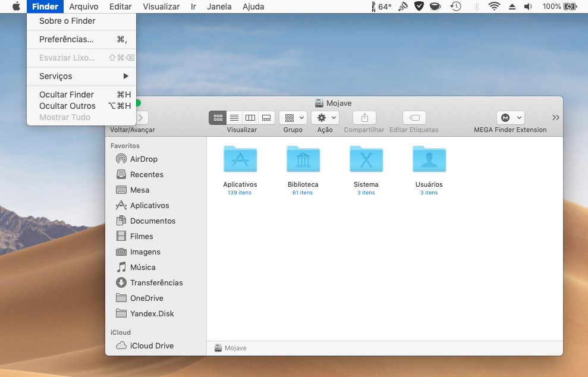The image size is (588, 377).
Task: Click the battery status indicator
Action: 560,7
